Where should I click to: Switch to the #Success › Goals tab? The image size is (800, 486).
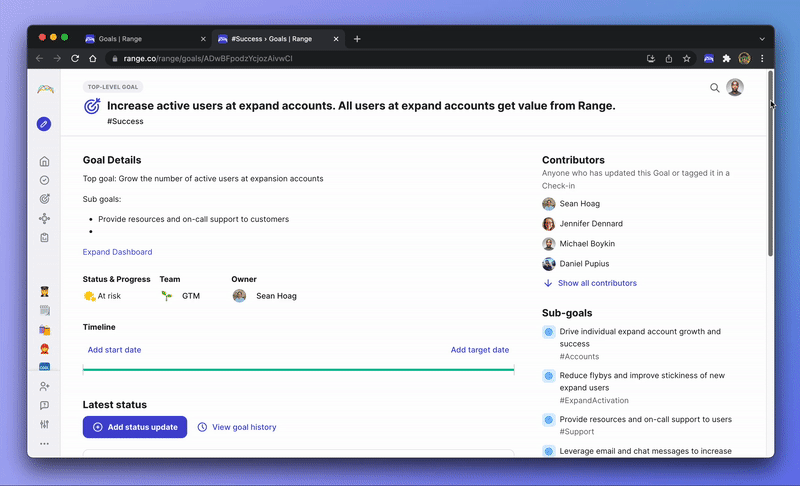(x=278, y=39)
